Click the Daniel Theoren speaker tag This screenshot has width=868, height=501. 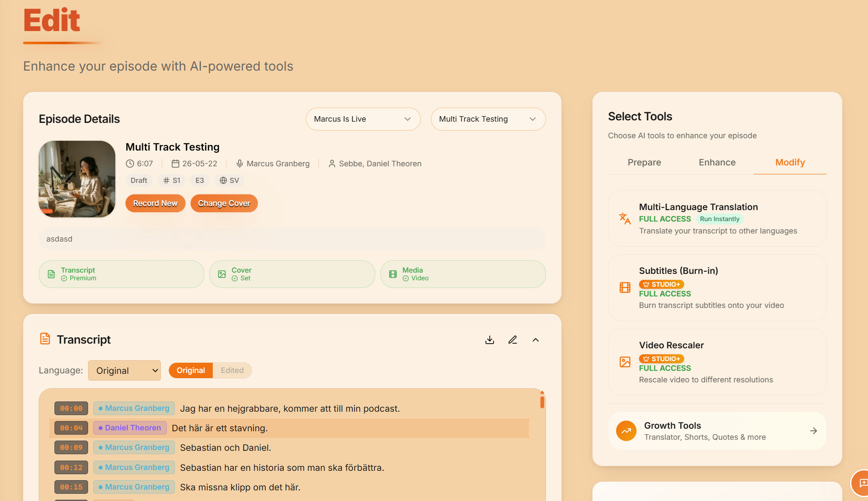(x=130, y=428)
